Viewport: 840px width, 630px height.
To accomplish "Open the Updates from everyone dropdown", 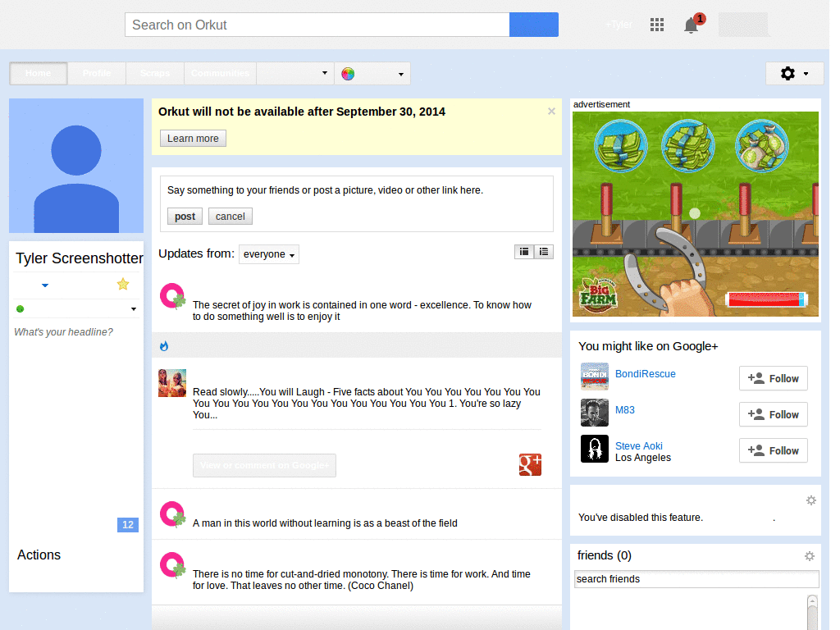I will [269, 254].
